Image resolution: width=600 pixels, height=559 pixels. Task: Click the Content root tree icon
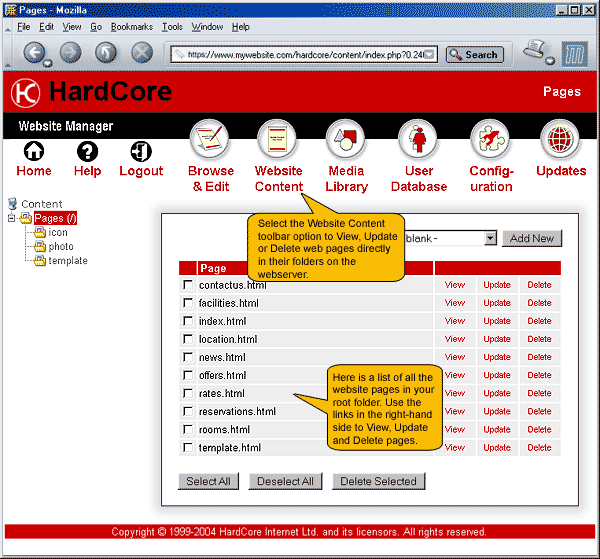pyautogui.click(x=13, y=203)
